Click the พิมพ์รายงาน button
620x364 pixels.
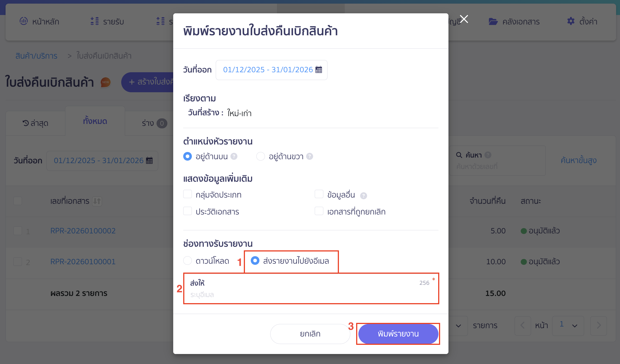click(398, 334)
